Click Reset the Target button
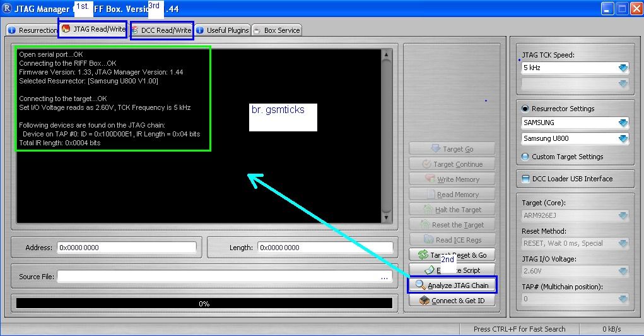644x336 pixels. click(452, 225)
